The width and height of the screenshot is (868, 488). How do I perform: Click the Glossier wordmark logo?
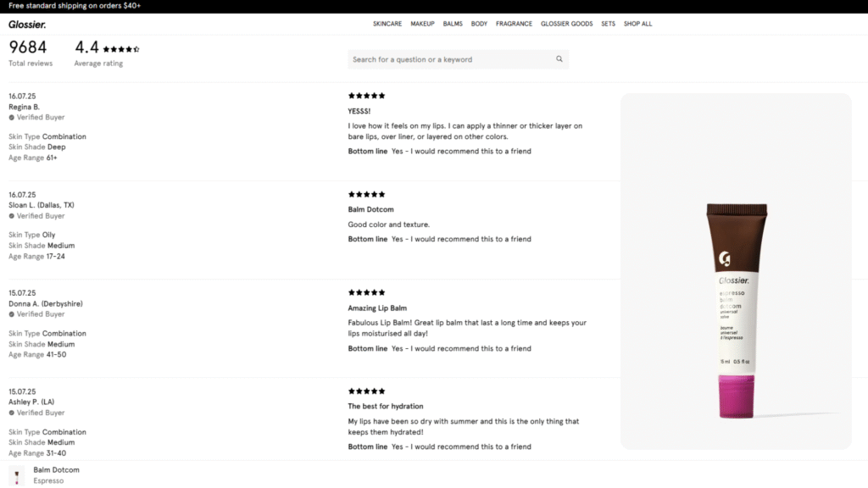tap(27, 25)
